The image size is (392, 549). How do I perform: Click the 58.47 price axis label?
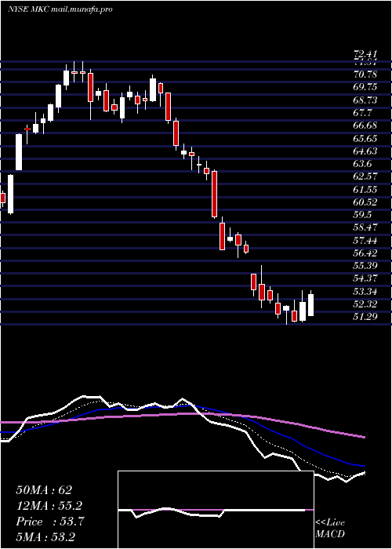click(365, 227)
